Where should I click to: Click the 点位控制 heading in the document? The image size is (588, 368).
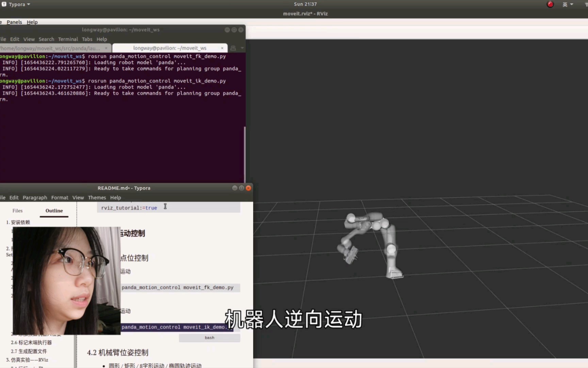(x=134, y=258)
